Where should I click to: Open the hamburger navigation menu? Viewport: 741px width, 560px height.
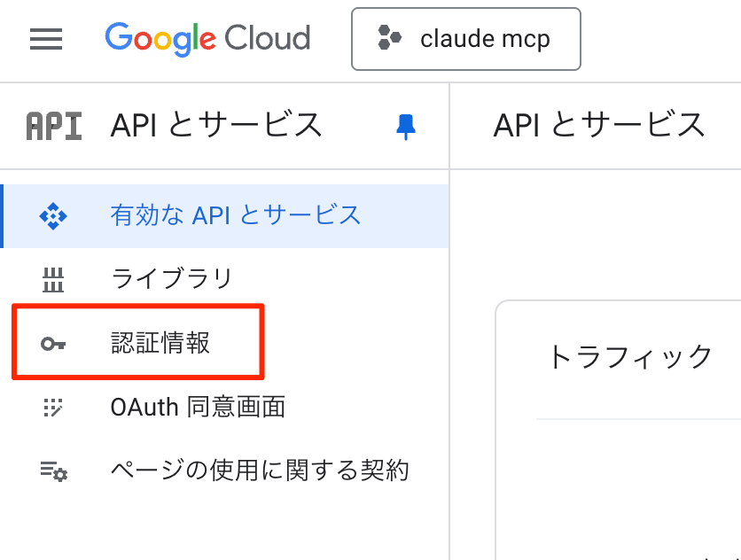pos(46,39)
